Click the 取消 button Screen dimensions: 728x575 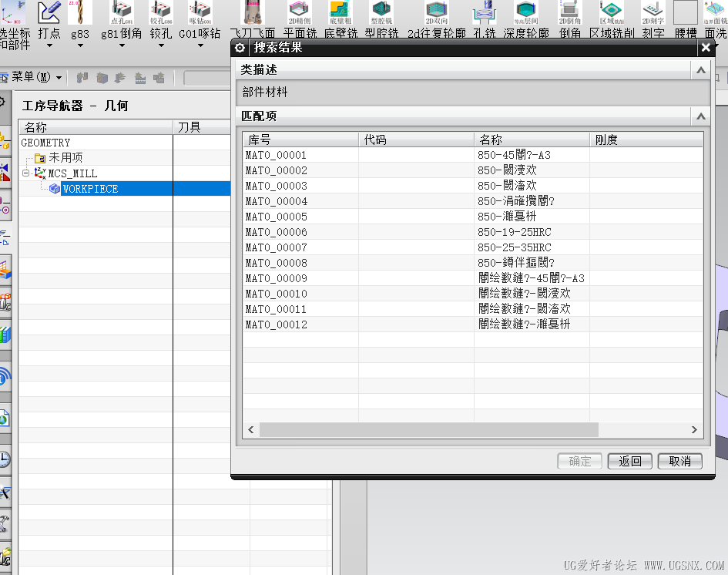coord(679,461)
